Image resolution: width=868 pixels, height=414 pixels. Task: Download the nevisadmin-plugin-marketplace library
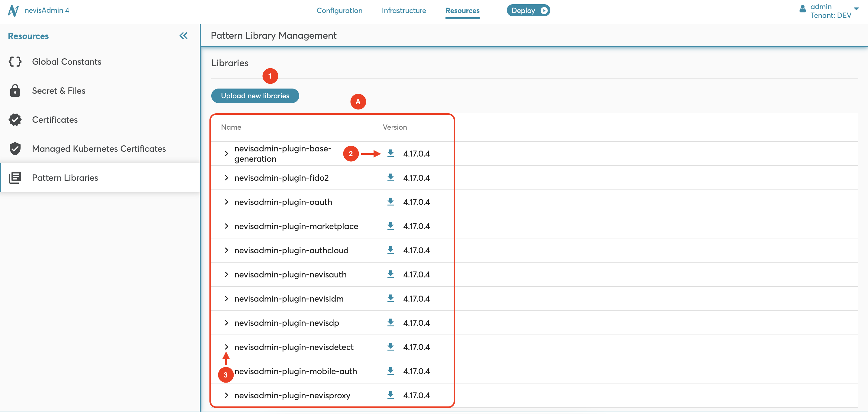click(x=390, y=226)
